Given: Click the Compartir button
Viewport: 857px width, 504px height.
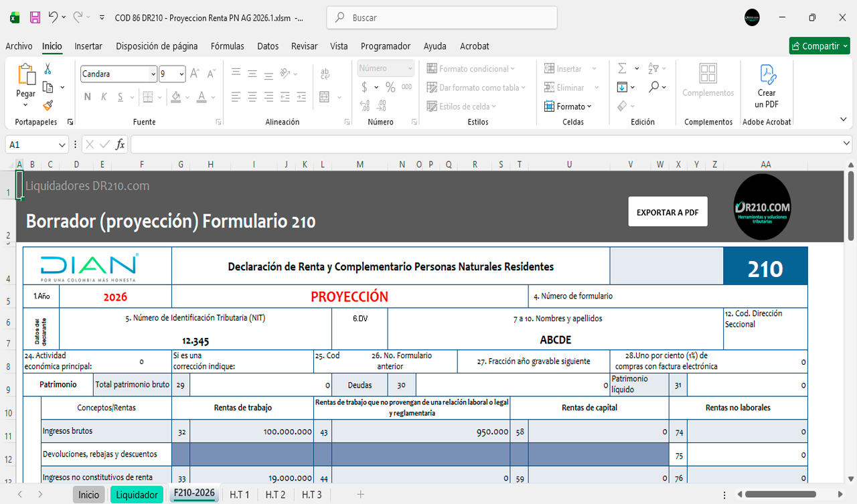Looking at the screenshot, I should [x=820, y=46].
